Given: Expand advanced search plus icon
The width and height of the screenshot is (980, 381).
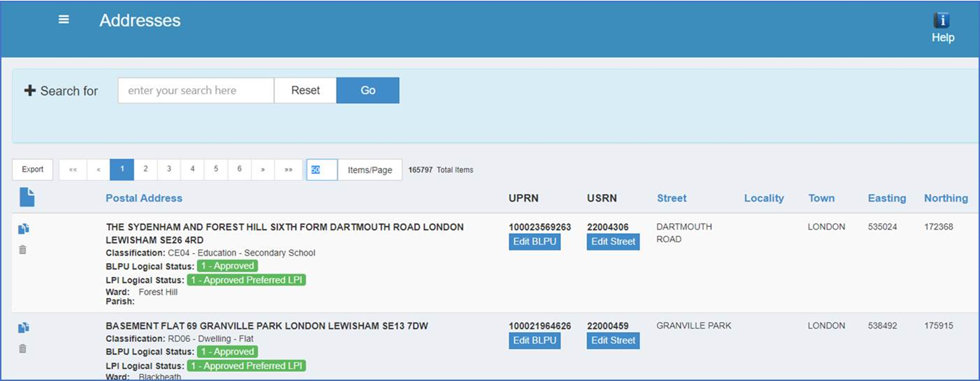Looking at the screenshot, I should [x=30, y=91].
